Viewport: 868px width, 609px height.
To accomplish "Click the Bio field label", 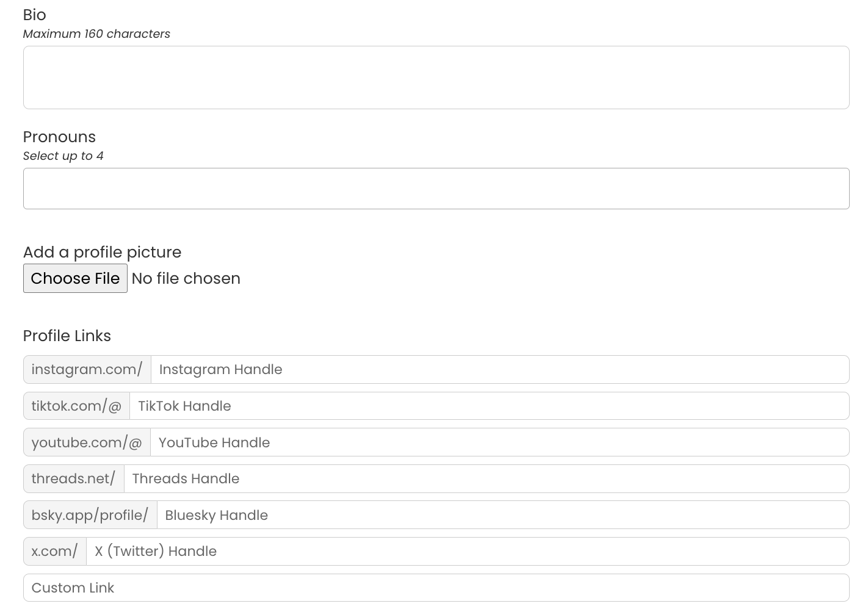I will click(35, 15).
